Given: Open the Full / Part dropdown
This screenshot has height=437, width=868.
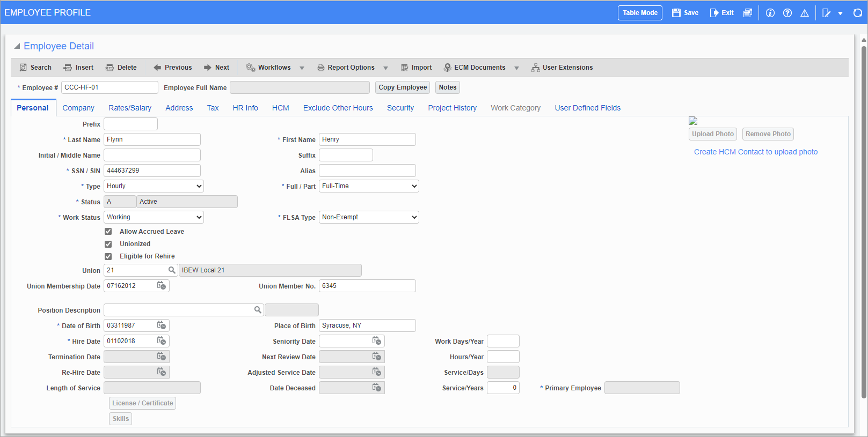Looking at the screenshot, I should pos(369,186).
